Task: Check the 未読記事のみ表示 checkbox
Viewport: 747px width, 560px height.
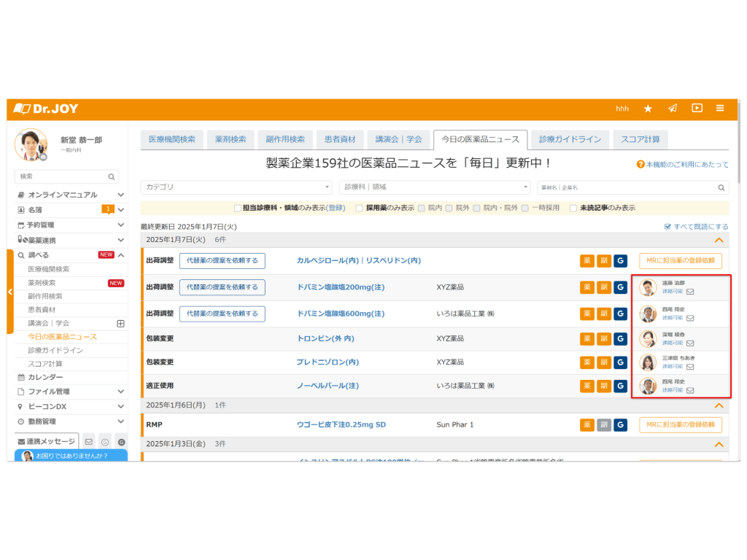Action: (573, 208)
